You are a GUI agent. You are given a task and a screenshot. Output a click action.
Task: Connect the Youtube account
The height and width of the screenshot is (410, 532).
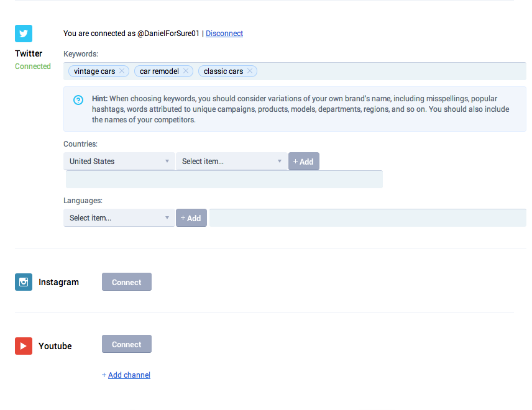tap(126, 344)
